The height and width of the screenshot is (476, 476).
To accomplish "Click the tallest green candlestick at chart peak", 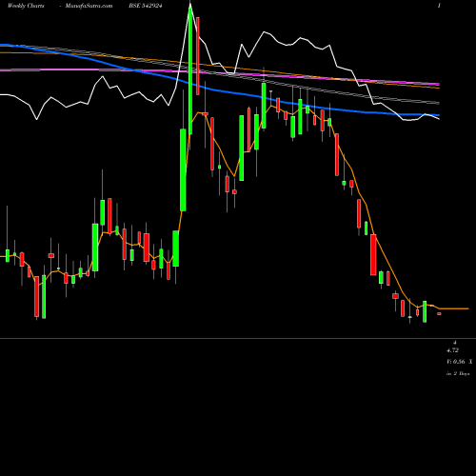I will click(x=190, y=70).
